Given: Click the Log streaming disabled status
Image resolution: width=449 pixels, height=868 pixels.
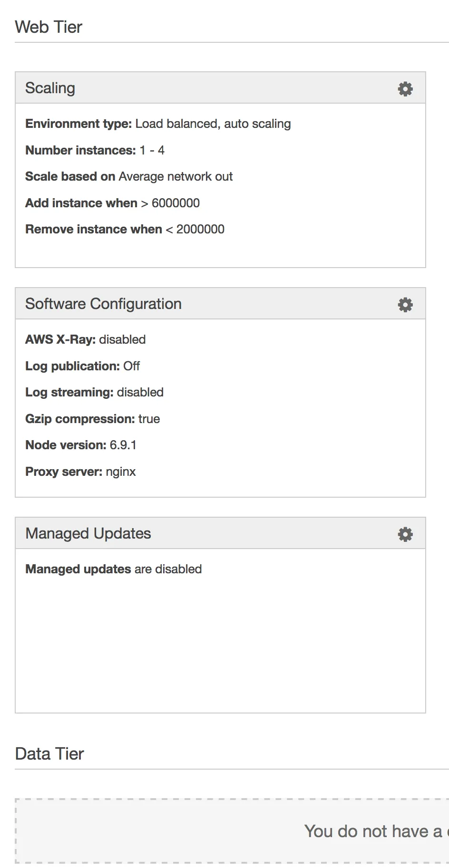Looking at the screenshot, I should tap(140, 393).
